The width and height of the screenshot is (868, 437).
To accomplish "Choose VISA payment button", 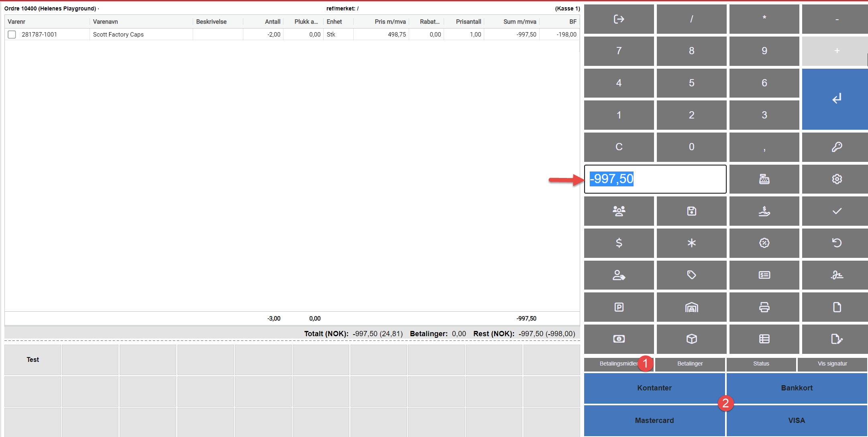I will click(x=797, y=421).
